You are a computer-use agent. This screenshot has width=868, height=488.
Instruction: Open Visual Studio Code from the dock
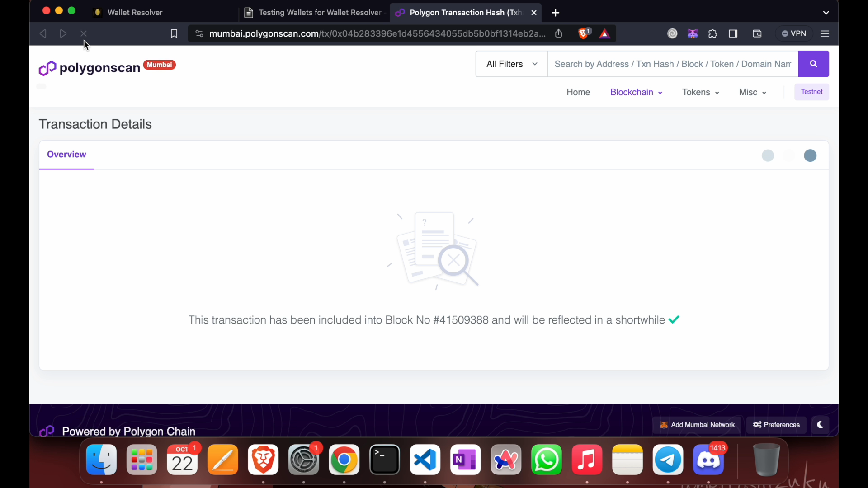point(425,460)
